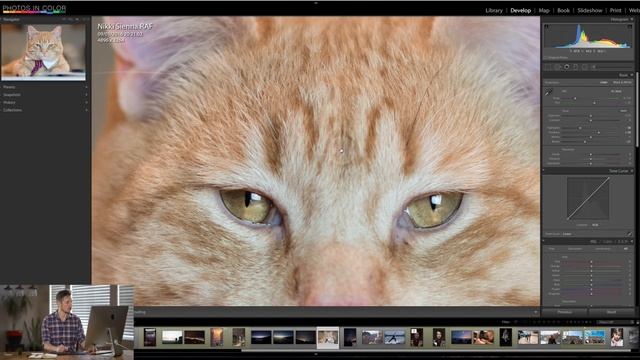Collapse the Basic panel
Viewport: 640px width, 360px height.
(x=632, y=75)
